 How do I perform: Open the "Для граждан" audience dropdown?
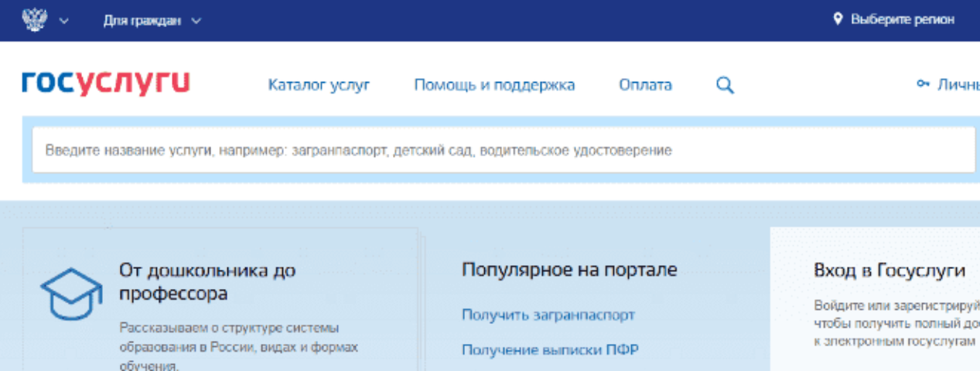tap(152, 21)
